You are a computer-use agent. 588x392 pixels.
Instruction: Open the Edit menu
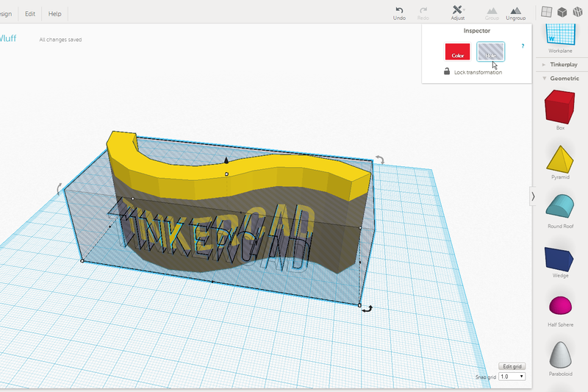[x=30, y=14]
